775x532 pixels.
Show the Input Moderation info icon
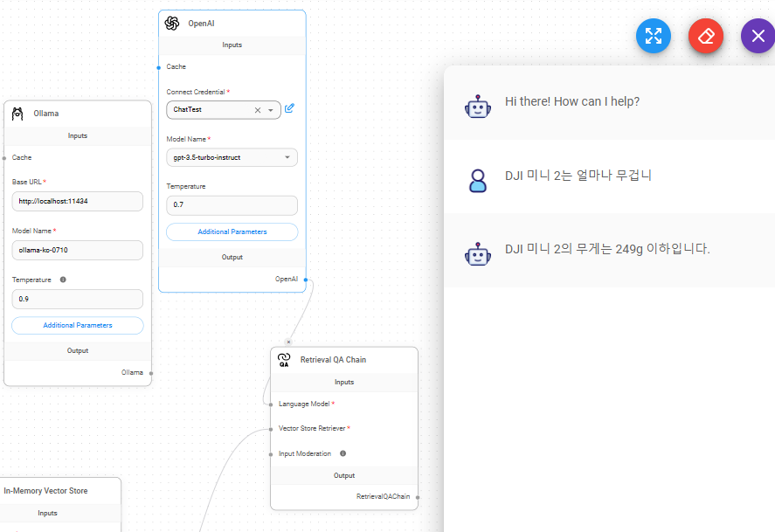pos(343,453)
